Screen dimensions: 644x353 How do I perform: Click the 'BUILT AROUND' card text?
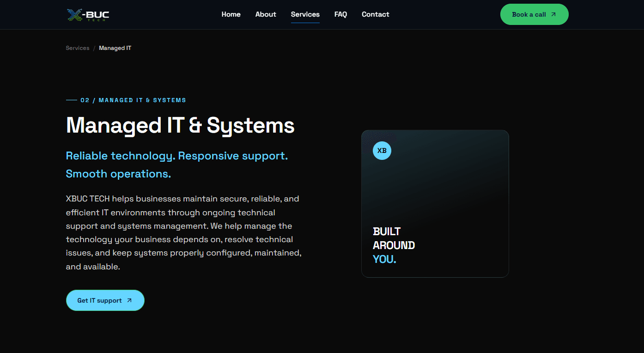394,238
